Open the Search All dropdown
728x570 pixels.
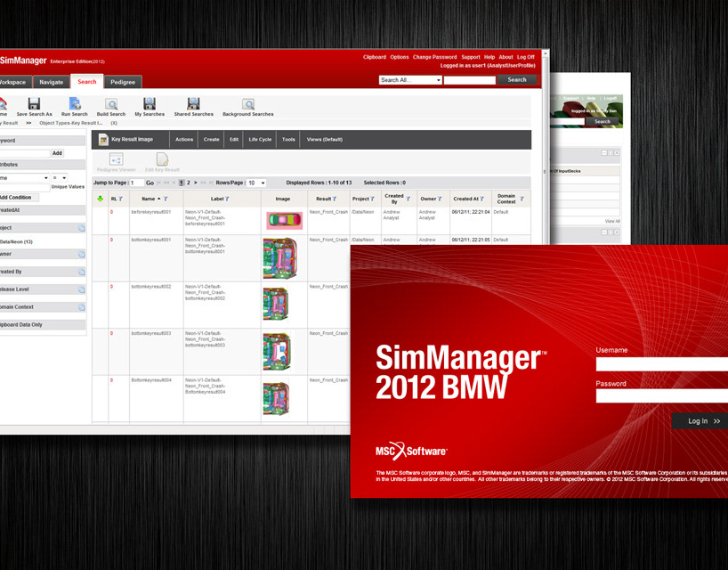coord(410,80)
